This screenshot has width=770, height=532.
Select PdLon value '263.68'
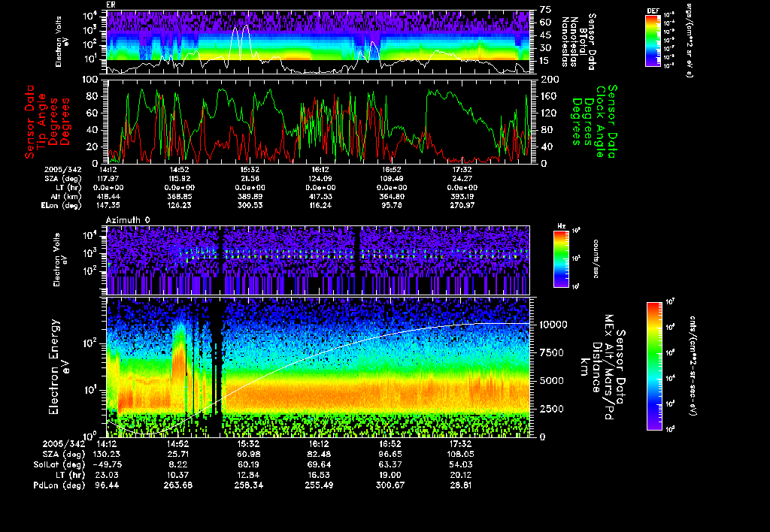pyautogui.click(x=178, y=485)
